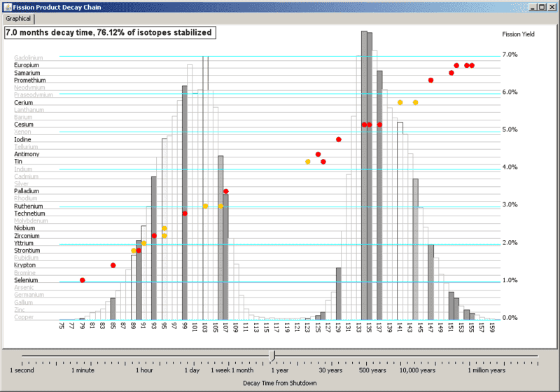Click the yellow Ruthenium dot at mass 103
560x392 pixels.
[205, 206]
